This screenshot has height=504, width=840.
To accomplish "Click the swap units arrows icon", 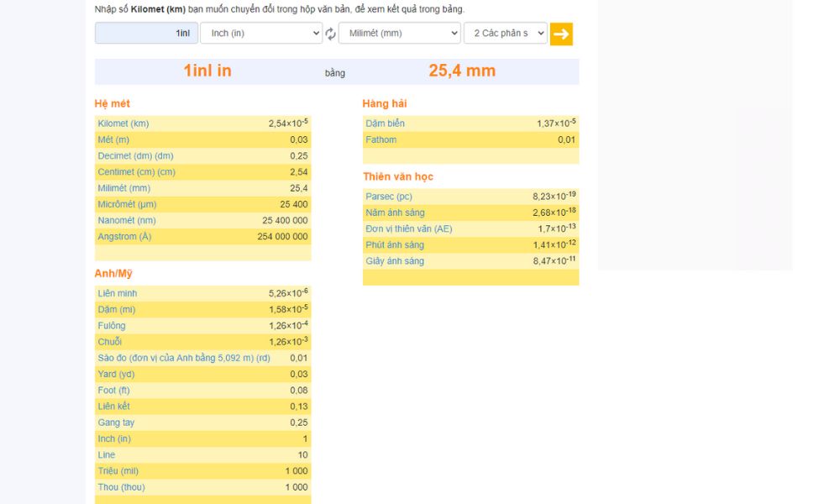I will pos(331,34).
